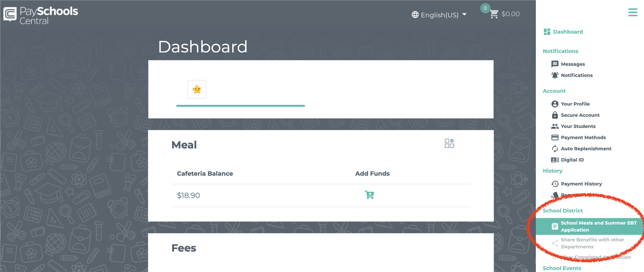The height and width of the screenshot is (272, 644).
Task: Open the Meal widget settings icon
Action: coord(450,143)
